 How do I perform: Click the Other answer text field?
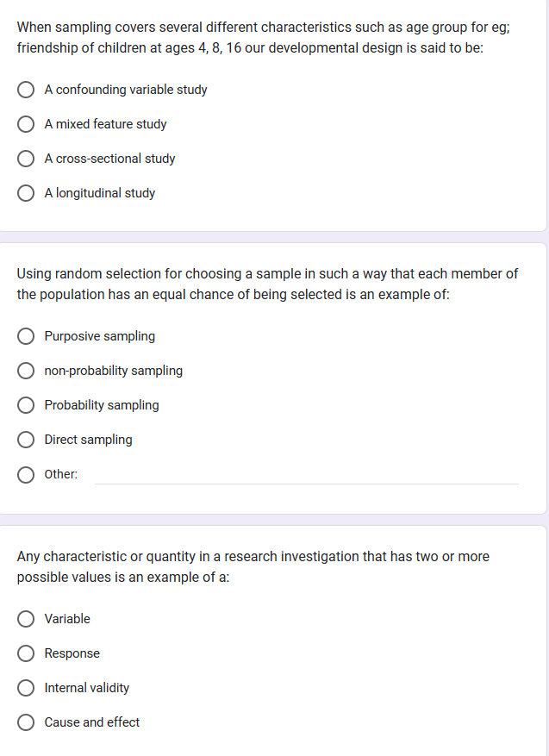[306, 473]
